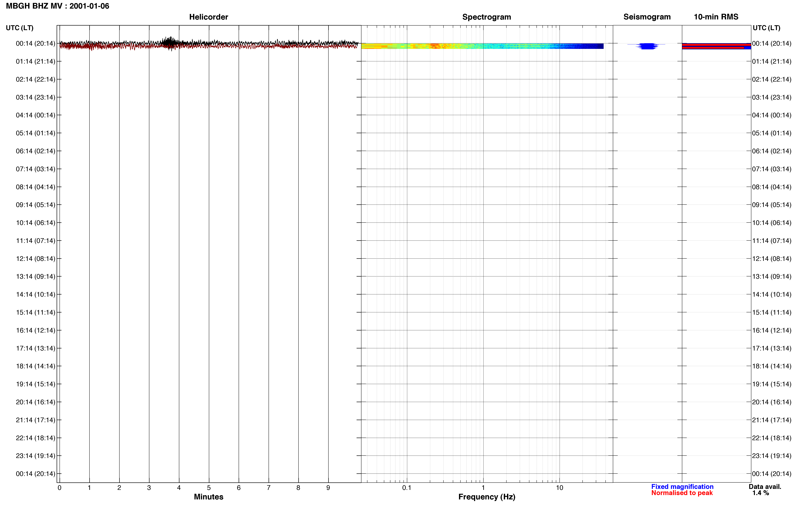812x508 pixels.
Task: Click the black helicorder waveform burst near minute 4
Action: [171, 43]
